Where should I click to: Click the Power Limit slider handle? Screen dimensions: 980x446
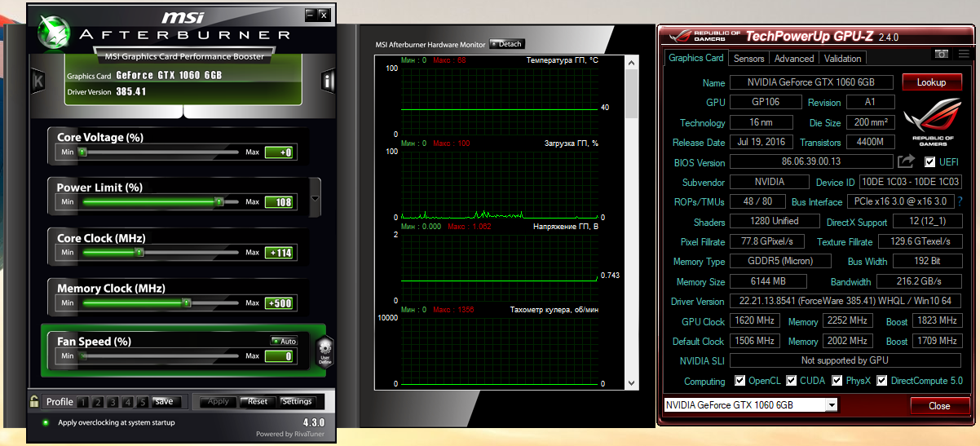219,201
